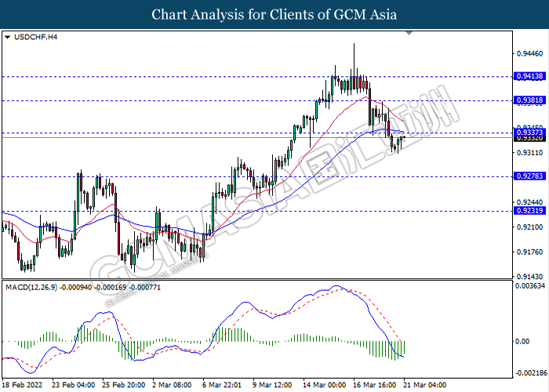
Task: Click the 23 Feb 04:00 time label
Action: click(73, 385)
